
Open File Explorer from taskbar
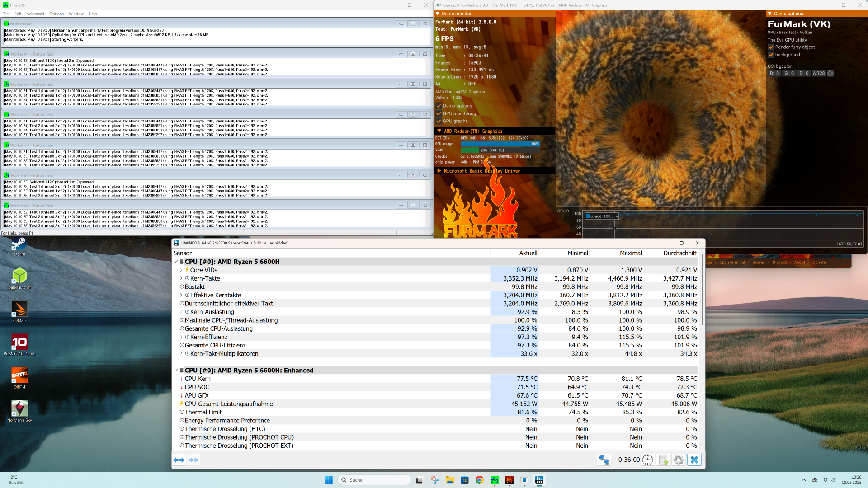click(449, 480)
